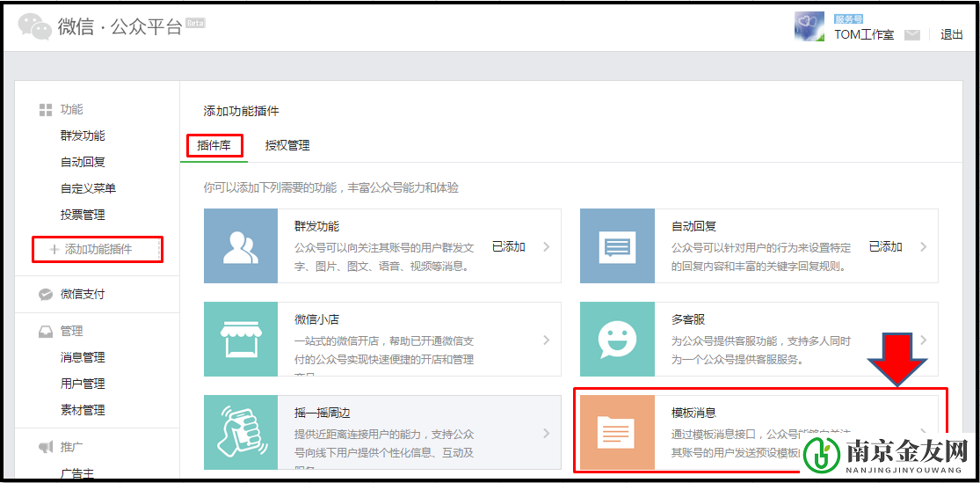This screenshot has height=483, width=980.
Task: Click the 模板消息 folder icon tile
Action: (617, 432)
